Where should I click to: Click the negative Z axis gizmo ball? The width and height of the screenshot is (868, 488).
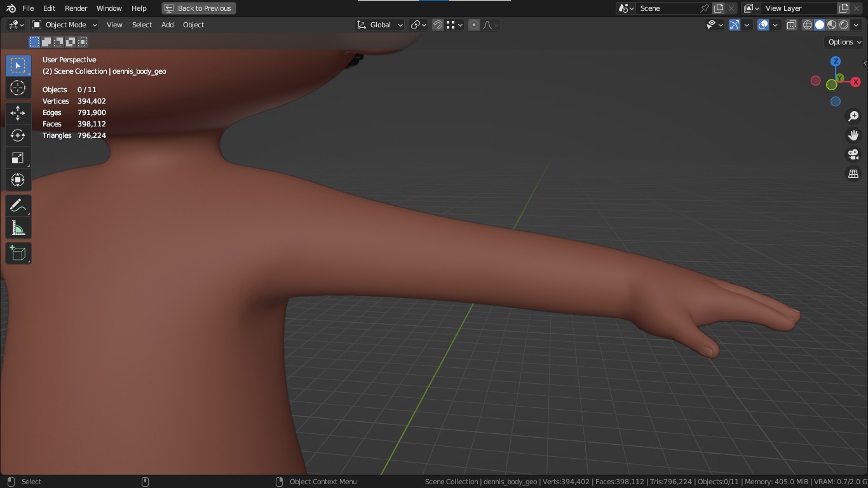pyautogui.click(x=836, y=102)
